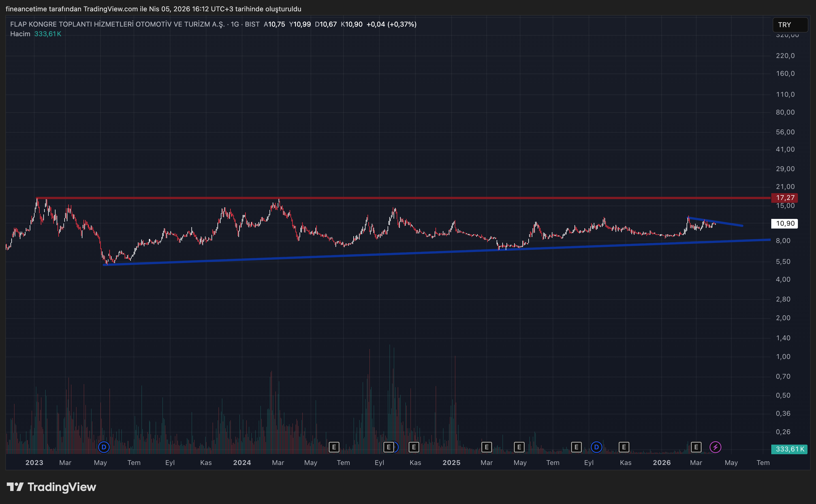The width and height of the screenshot is (816, 504).
Task: Open the TRY currency selector
Action: tap(790, 25)
